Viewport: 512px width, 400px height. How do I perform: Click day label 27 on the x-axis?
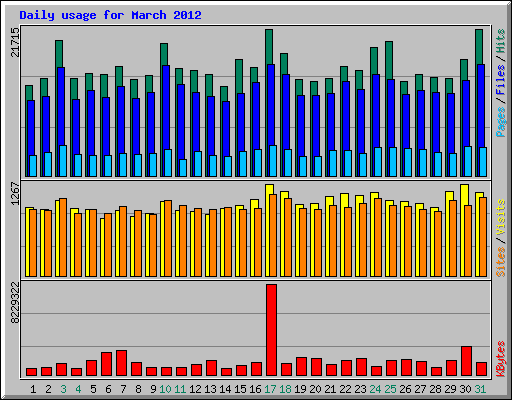coord(420,389)
